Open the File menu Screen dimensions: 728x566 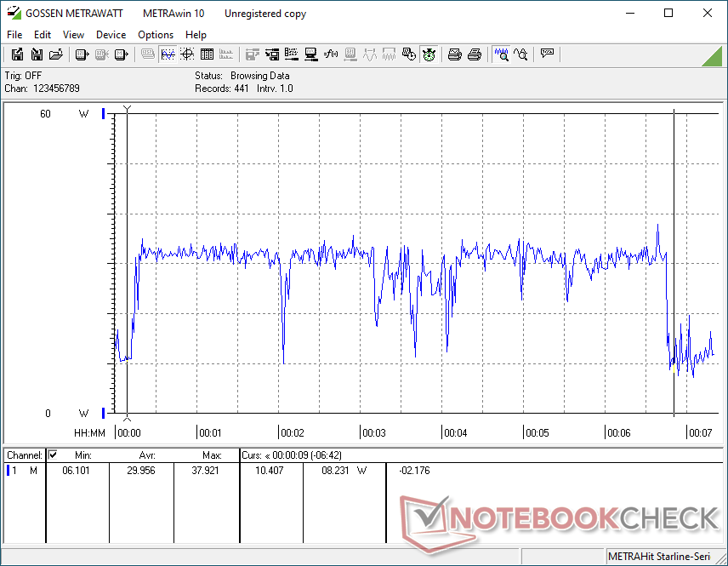coord(14,35)
